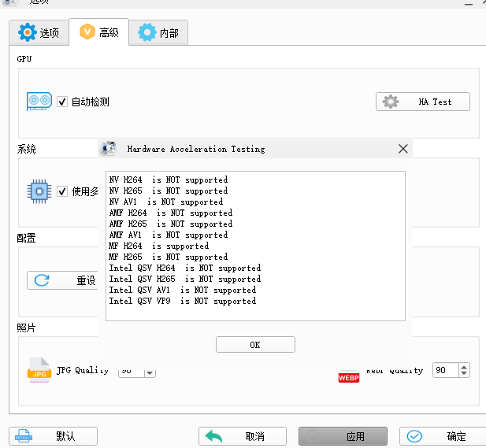Switch to the 选项 tab
This screenshot has width=486, height=448.
tap(39, 32)
